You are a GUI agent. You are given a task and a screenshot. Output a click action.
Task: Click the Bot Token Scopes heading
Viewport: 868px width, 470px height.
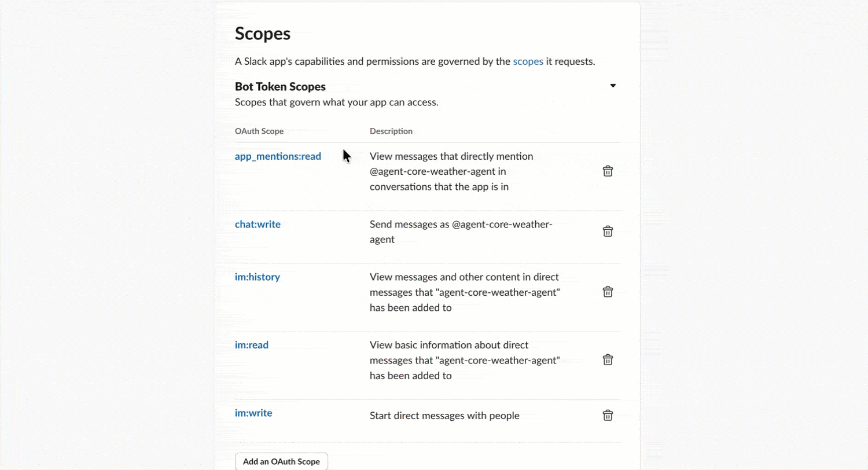click(280, 86)
